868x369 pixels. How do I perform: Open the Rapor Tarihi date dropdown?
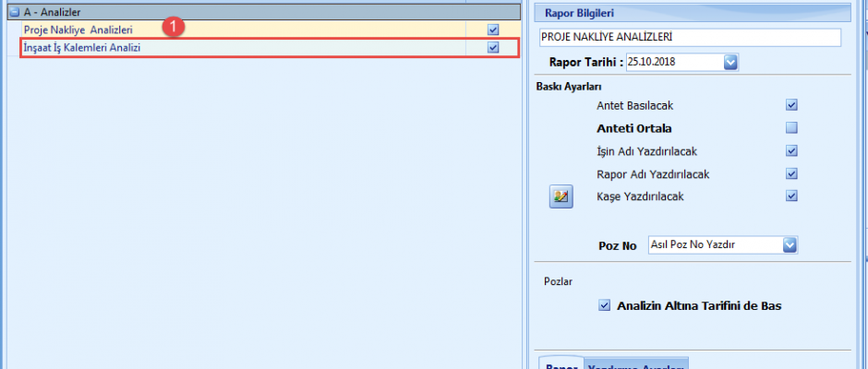pos(730,62)
